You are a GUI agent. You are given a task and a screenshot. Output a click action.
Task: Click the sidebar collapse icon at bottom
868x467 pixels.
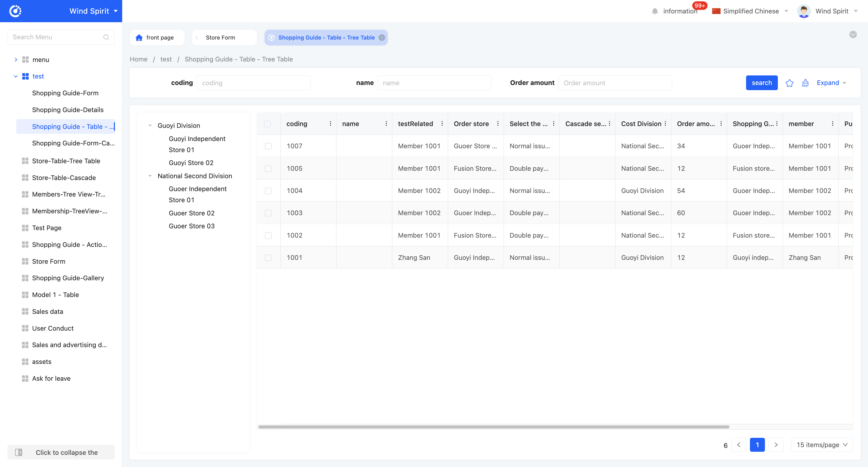pos(19,452)
